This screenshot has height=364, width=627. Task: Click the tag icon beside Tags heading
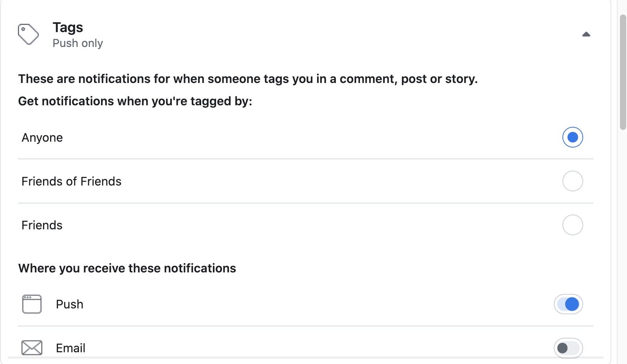tap(28, 34)
